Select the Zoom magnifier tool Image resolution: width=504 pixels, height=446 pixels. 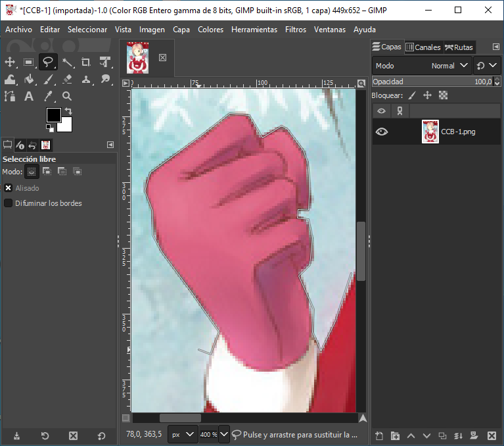pos(67,96)
